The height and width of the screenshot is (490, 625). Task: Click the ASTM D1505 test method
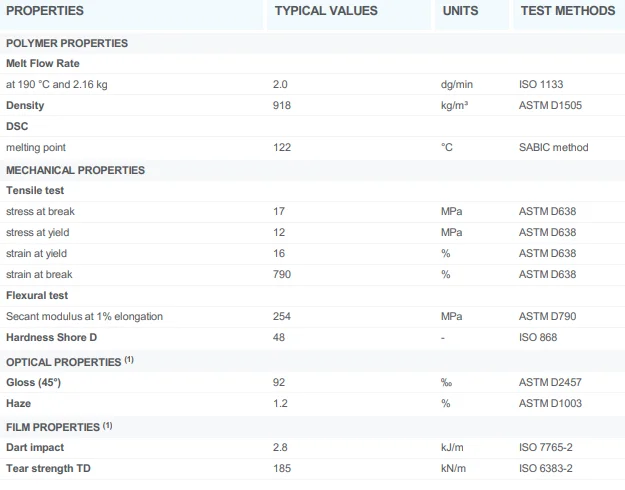(x=549, y=105)
